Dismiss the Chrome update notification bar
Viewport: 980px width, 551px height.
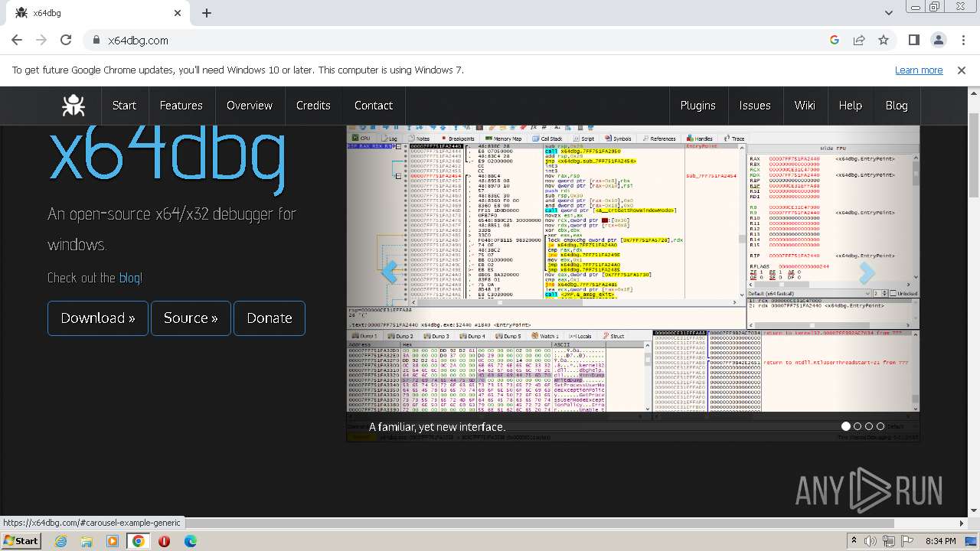tap(962, 70)
